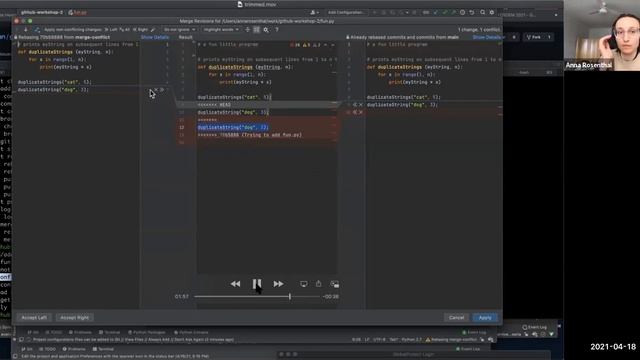Enable the picture-in-picture icon
The height and width of the screenshot is (360, 640).
click(x=335, y=284)
